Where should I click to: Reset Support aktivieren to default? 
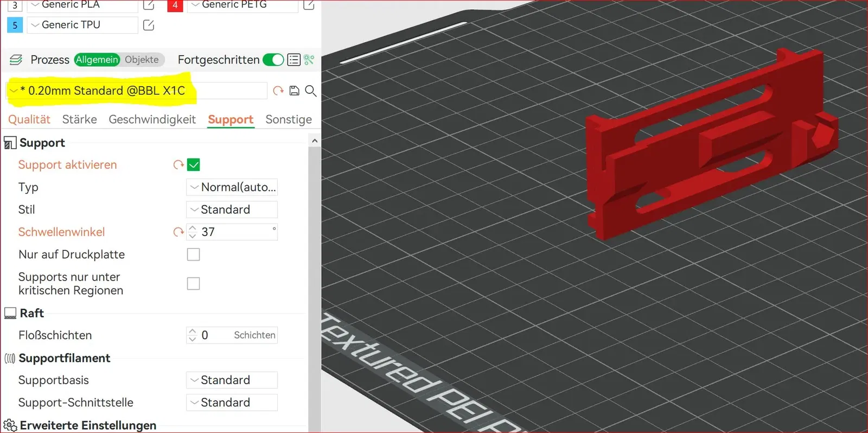point(178,164)
